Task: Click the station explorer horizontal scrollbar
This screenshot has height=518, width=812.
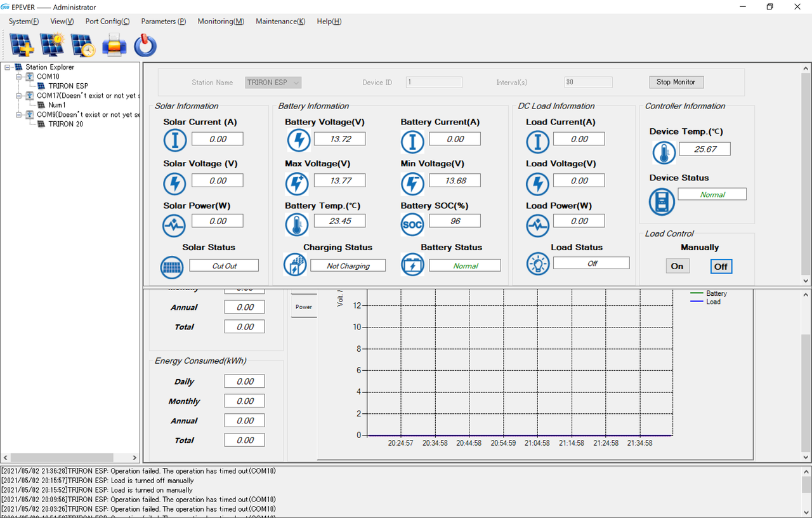Action: pos(70,457)
